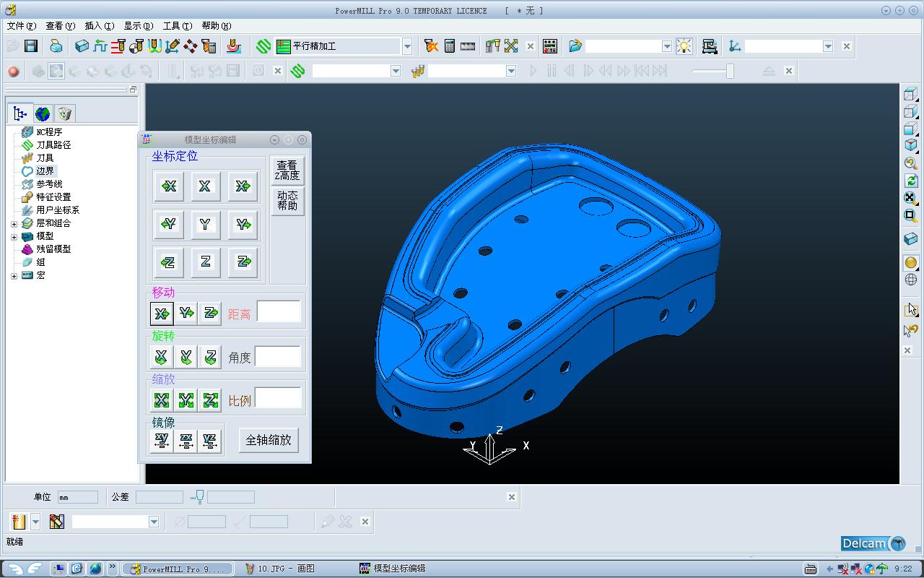The height and width of the screenshot is (578, 924).
Task: Click the box selection cursor icon
Action: click(x=911, y=310)
